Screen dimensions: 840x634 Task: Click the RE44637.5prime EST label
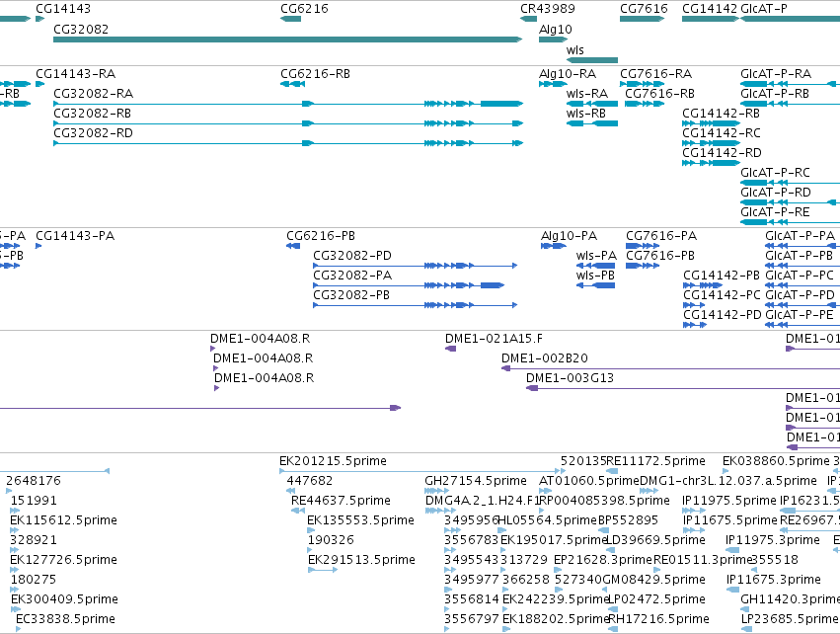[341, 501]
